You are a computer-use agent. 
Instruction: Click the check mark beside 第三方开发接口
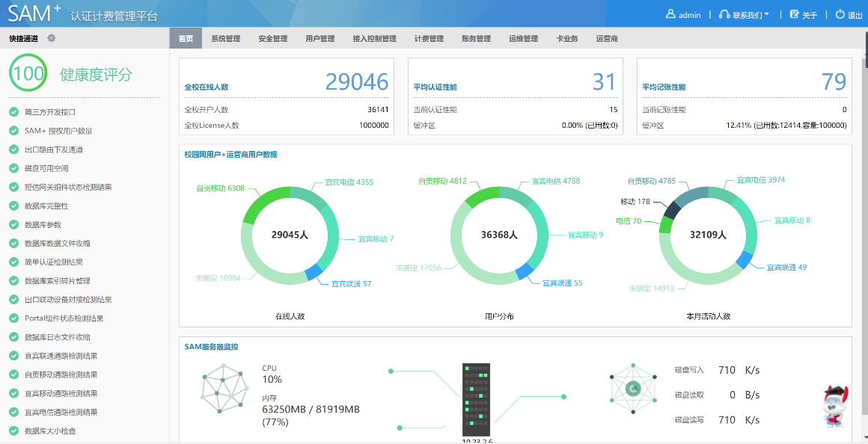tap(14, 112)
